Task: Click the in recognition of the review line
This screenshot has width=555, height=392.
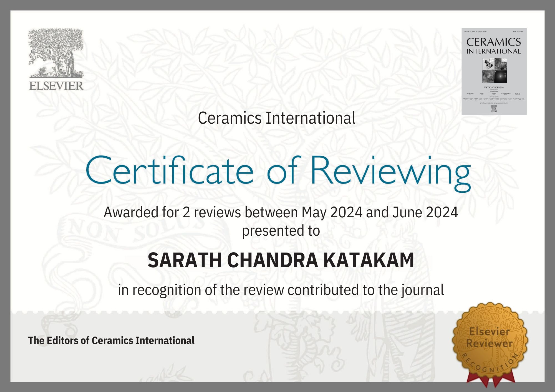Action: point(281,290)
